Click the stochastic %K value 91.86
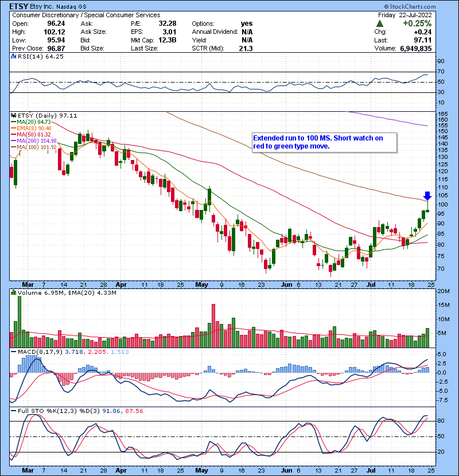The width and height of the screenshot is (459, 476). [111, 411]
